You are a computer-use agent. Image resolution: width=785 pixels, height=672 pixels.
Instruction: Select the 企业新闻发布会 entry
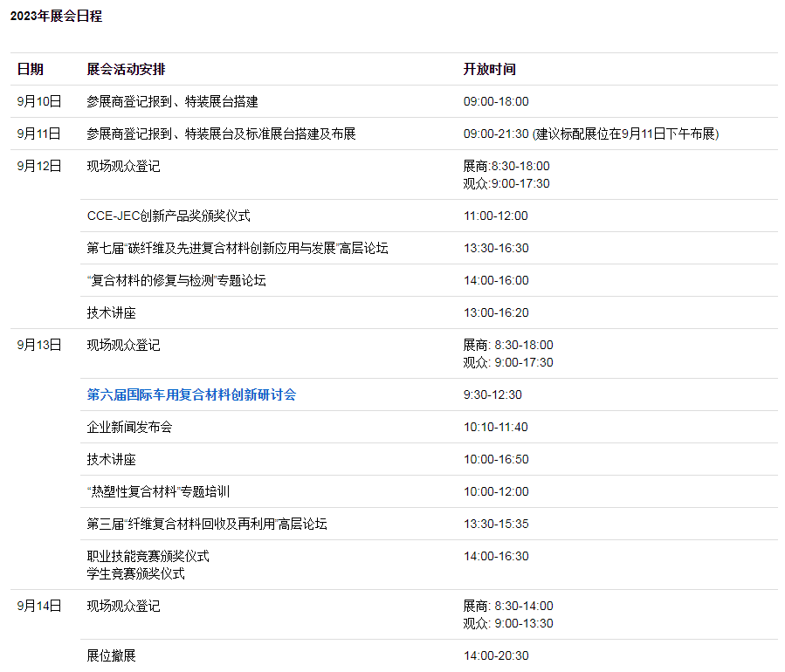coord(129,427)
